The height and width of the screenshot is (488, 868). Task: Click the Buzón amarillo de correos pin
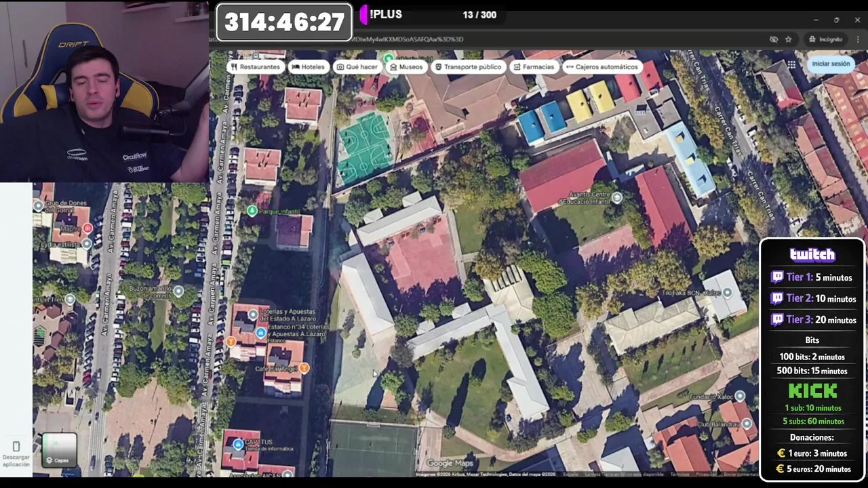178,291
